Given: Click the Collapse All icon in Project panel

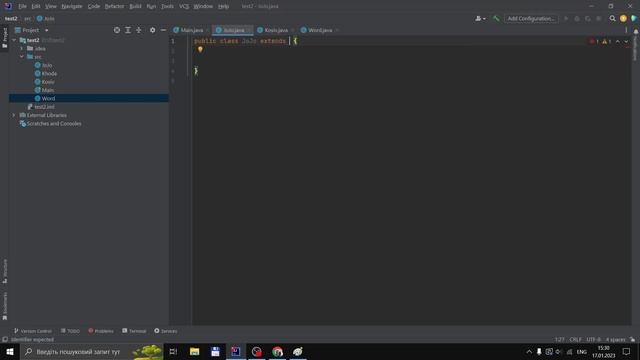Looking at the screenshot, I should (139, 30).
